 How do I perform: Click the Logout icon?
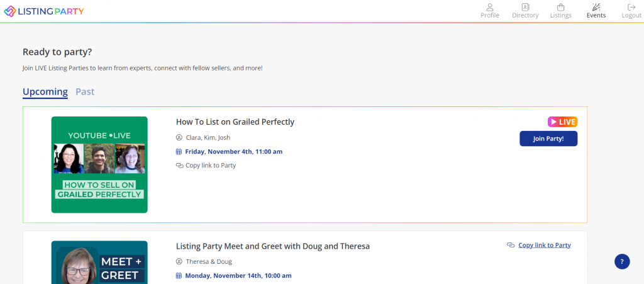(631, 8)
